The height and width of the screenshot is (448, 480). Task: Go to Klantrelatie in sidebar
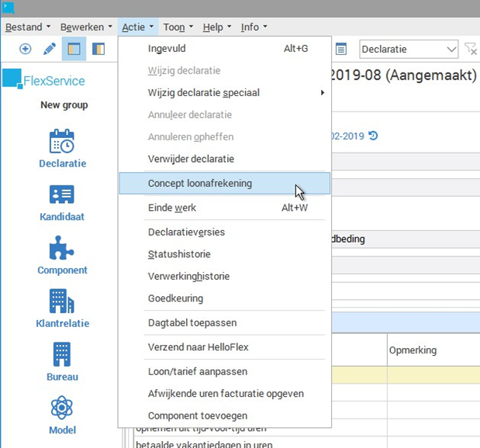pyautogui.click(x=62, y=308)
